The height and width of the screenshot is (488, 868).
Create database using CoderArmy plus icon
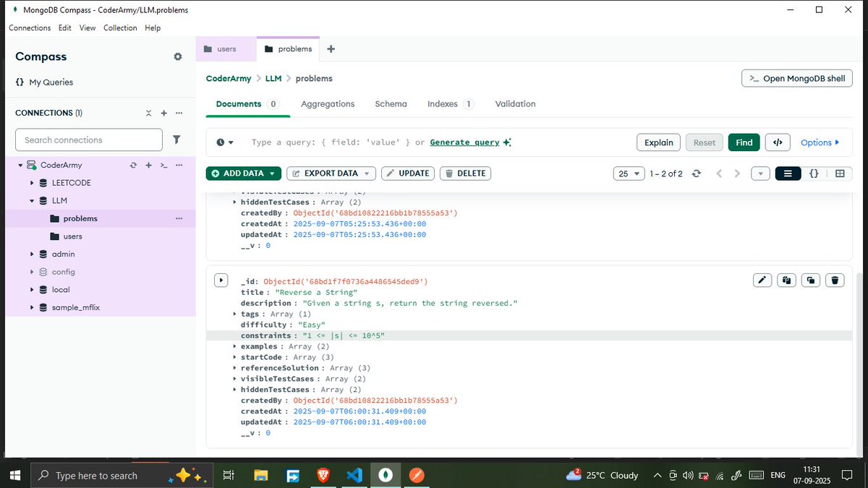pyautogui.click(x=148, y=166)
